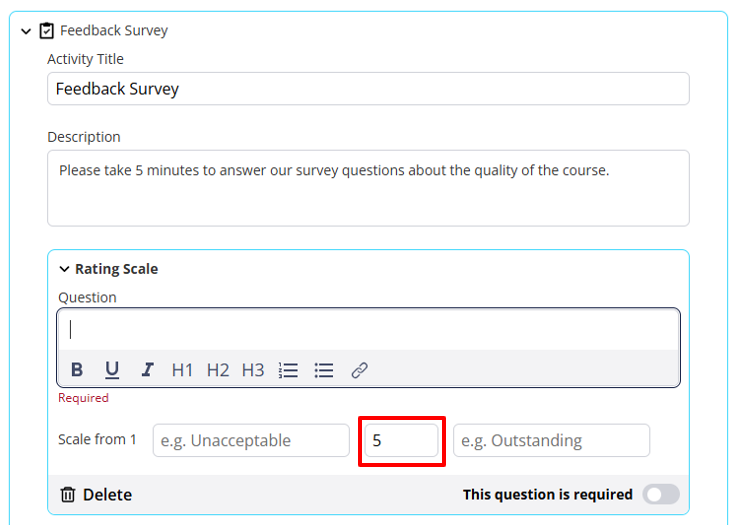This screenshot has height=525, width=738.
Task: Insert a numbered list
Action: [x=288, y=370]
